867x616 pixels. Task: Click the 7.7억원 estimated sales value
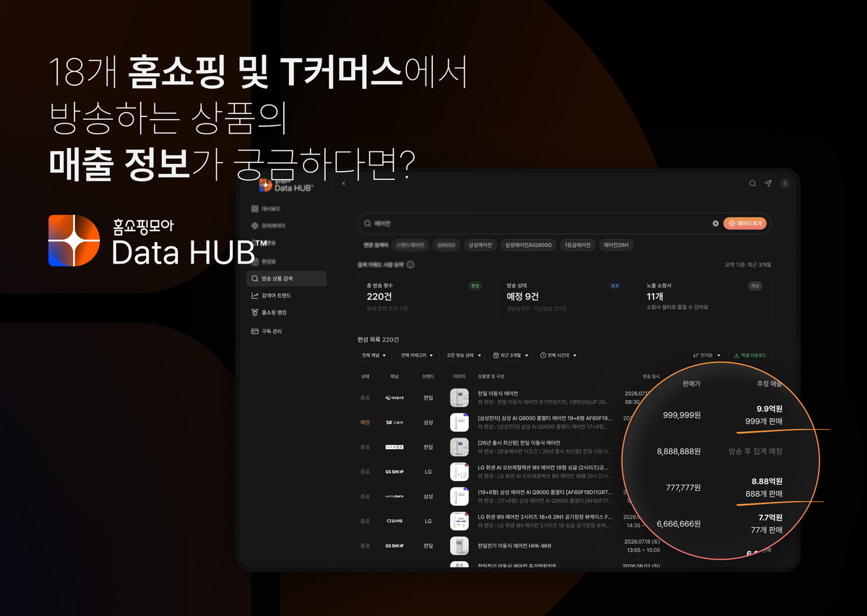tap(770, 518)
